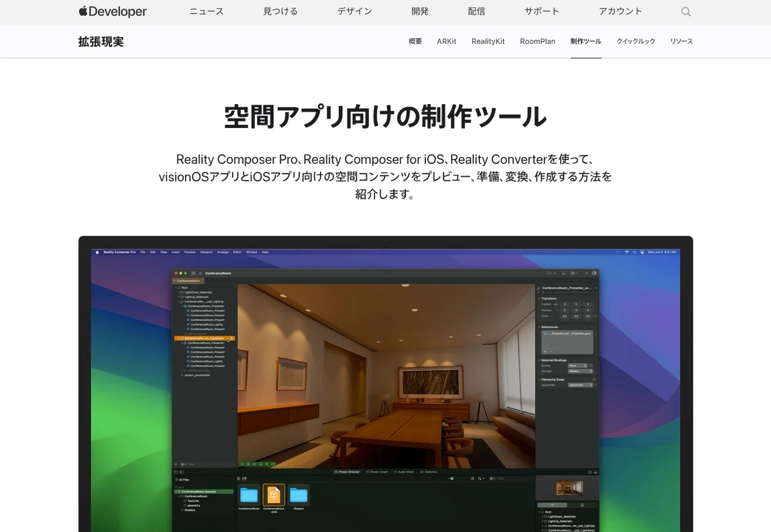Click the Wi-Fi icon in the Mac menu bar

tap(626, 252)
